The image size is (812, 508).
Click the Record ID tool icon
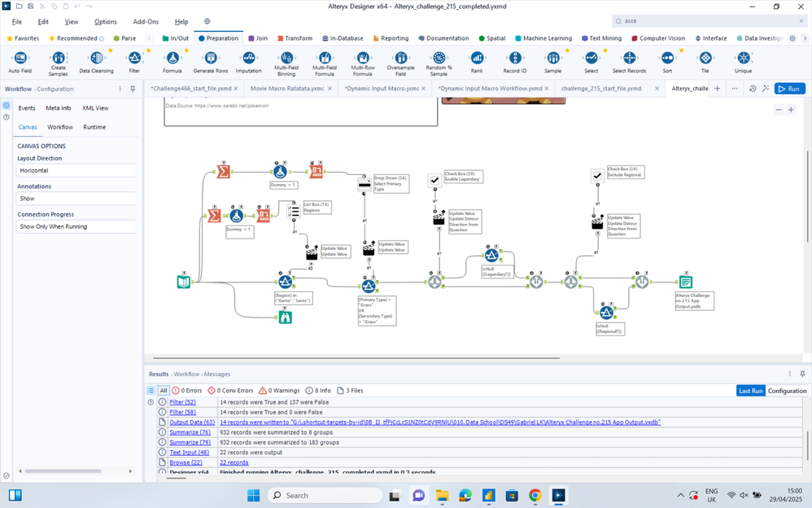click(x=514, y=58)
